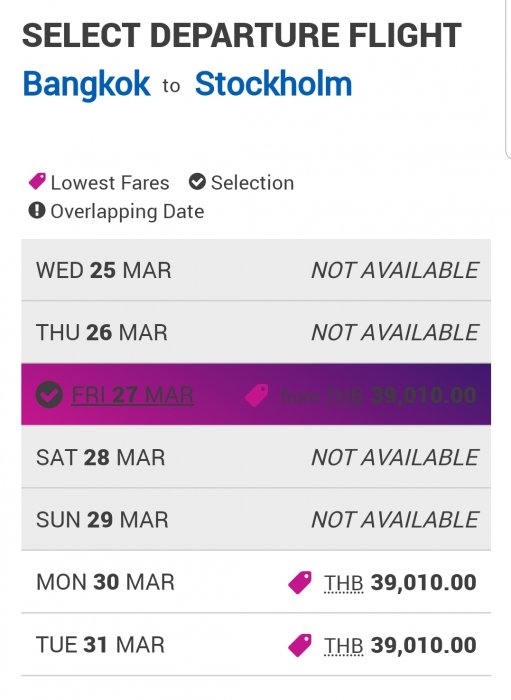
Task: Click the THB currency label on TUE 31 MAR
Action: tap(344, 646)
